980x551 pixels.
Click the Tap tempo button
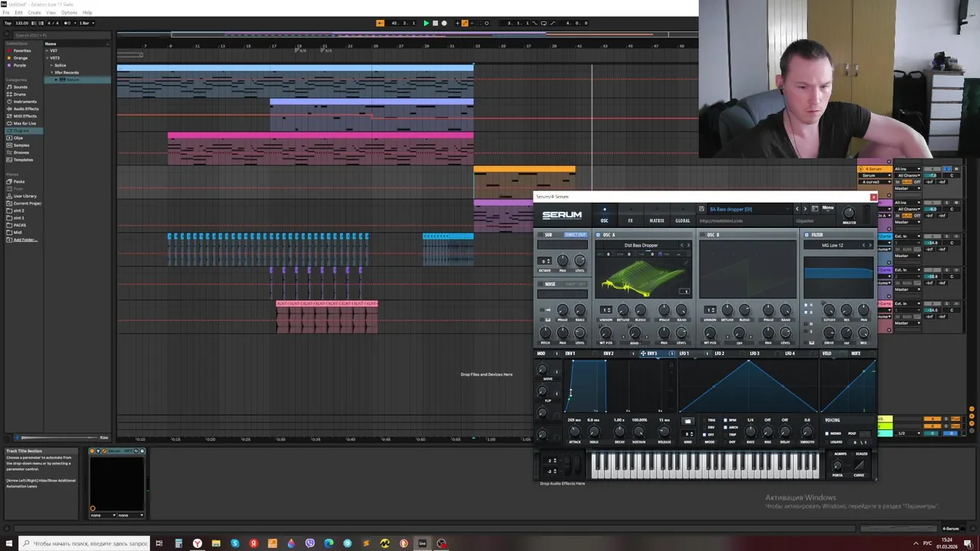[x=8, y=23]
